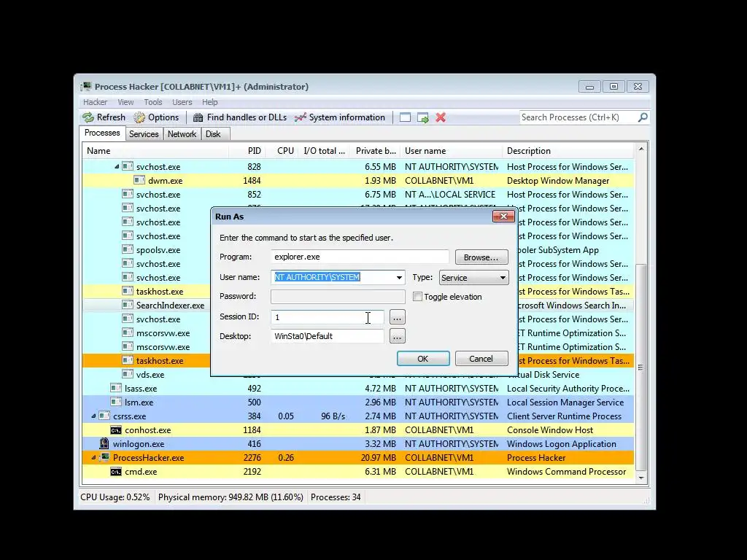This screenshot has width=747, height=560.
Task: Click the "Processes: 34" status bar entry
Action: (336, 497)
